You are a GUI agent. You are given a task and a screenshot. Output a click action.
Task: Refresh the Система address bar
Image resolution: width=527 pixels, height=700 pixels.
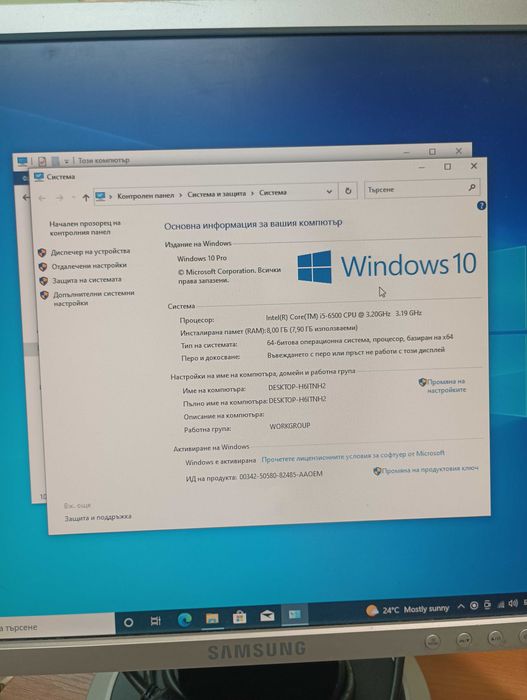click(x=348, y=191)
